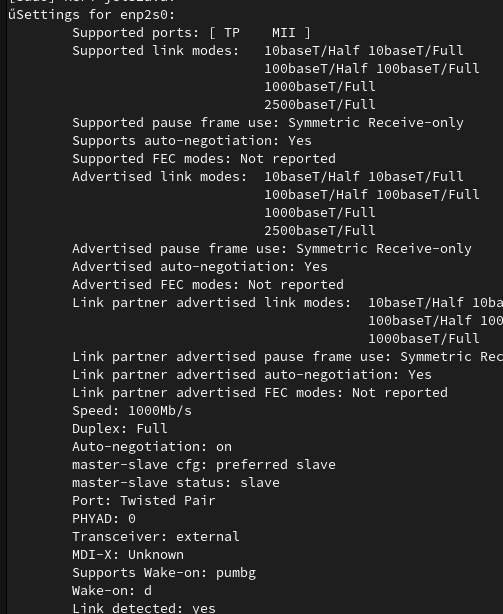Click 'Transceiver: external' text
The width and height of the screenshot is (503, 614).
coord(156,537)
